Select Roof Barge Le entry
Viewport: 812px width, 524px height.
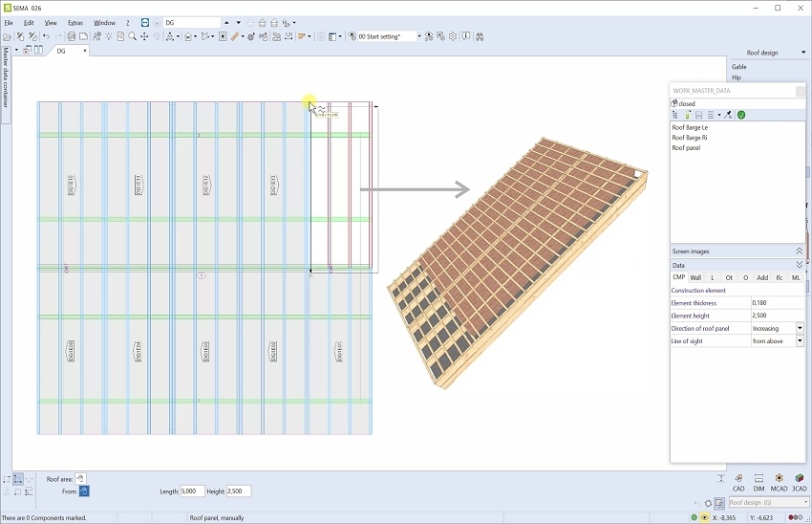pyautogui.click(x=690, y=127)
